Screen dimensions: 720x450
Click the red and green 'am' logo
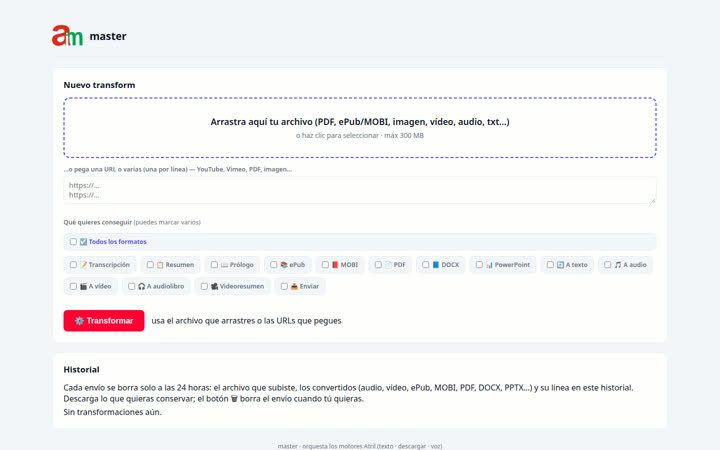click(67, 36)
